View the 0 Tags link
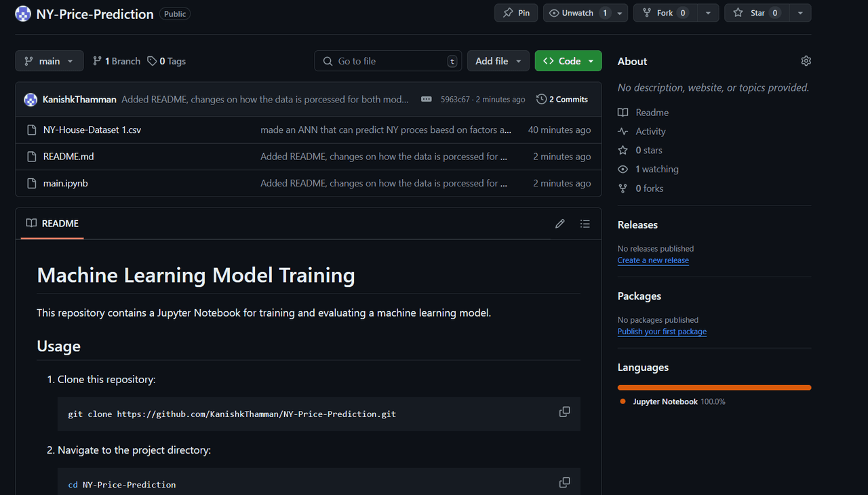This screenshot has height=495, width=868. 167,61
